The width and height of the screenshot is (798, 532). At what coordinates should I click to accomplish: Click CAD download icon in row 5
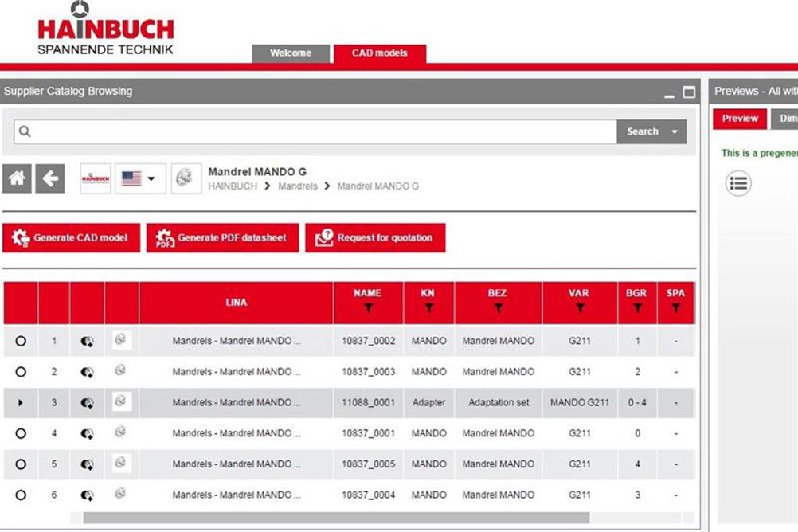tap(87, 464)
